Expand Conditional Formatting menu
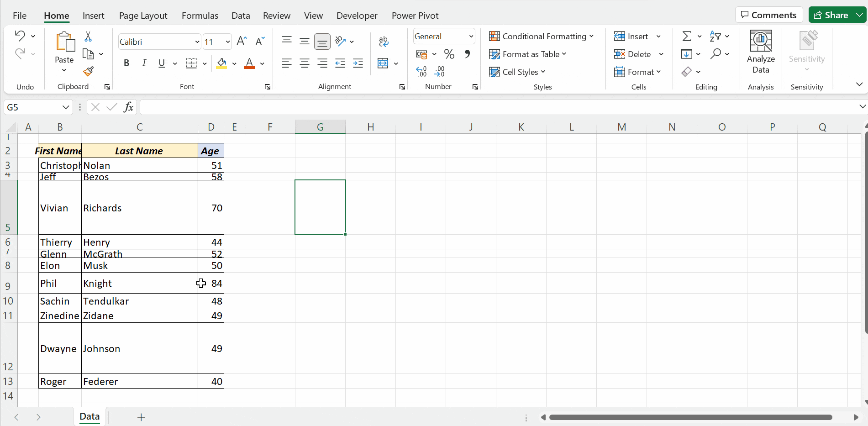 pos(541,37)
